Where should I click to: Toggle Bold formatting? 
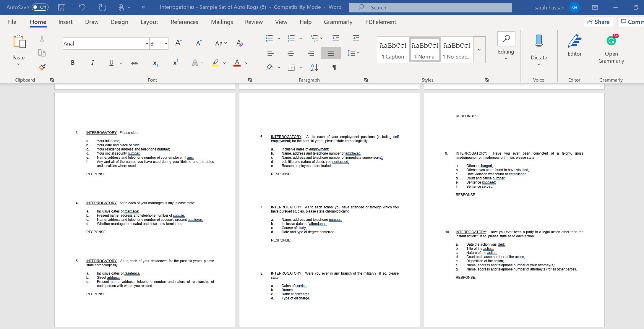click(x=72, y=63)
